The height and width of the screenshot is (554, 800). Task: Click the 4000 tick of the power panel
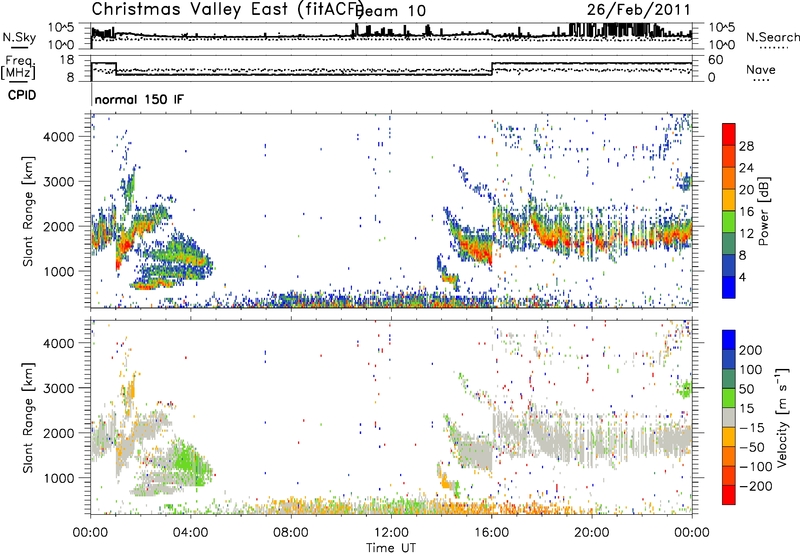(58, 137)
